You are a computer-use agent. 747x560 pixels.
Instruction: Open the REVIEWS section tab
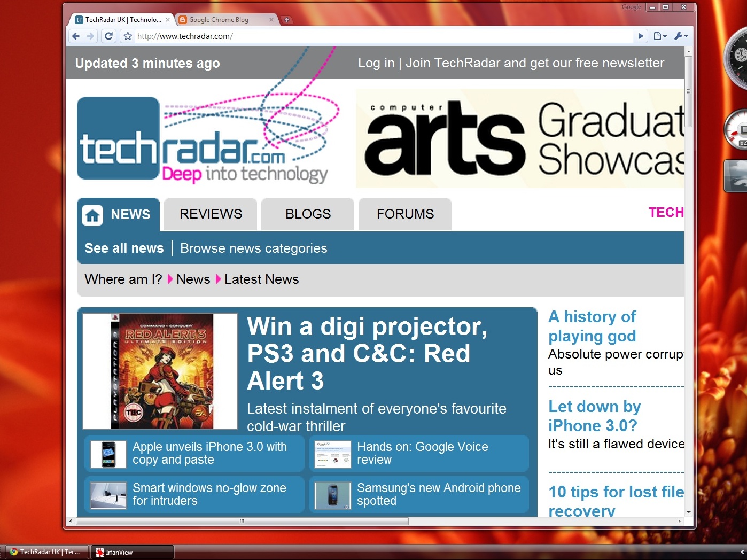pyautogui.click(x=211, y=214)
